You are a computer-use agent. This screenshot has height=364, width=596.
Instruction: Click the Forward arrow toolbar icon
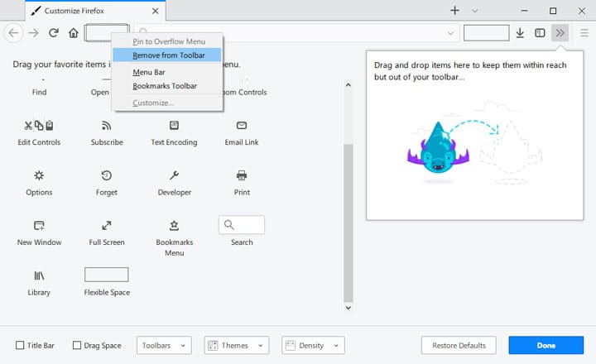tap(33, 33)
